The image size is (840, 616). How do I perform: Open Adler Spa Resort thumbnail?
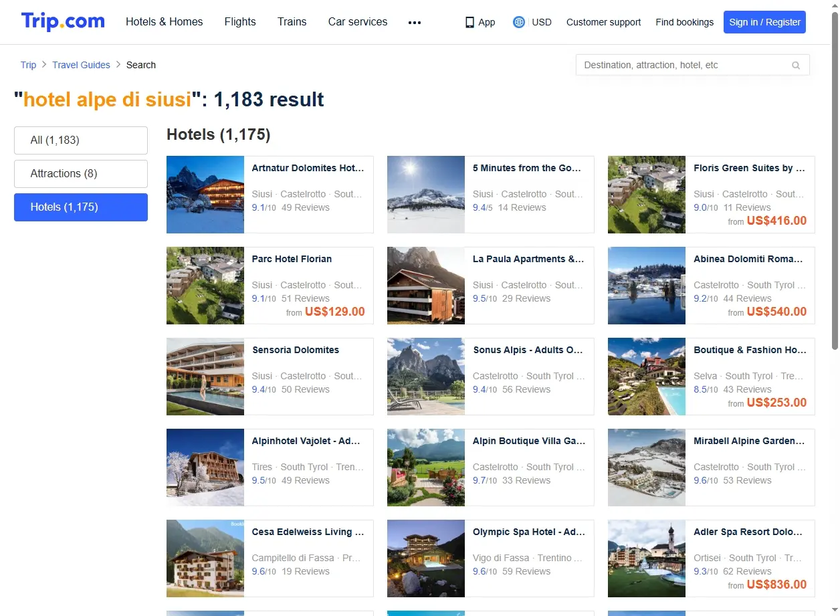point(647,558)
